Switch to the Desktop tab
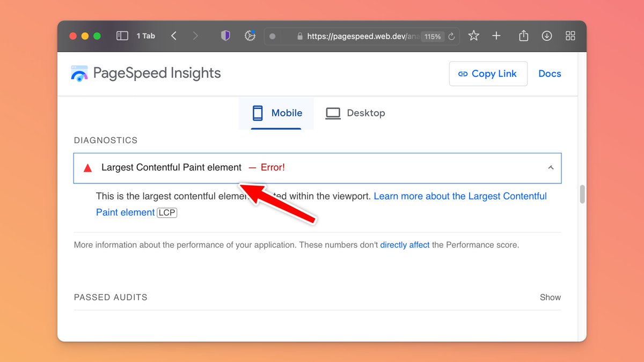This screenshot has height=362, width=644. (355, 113)
